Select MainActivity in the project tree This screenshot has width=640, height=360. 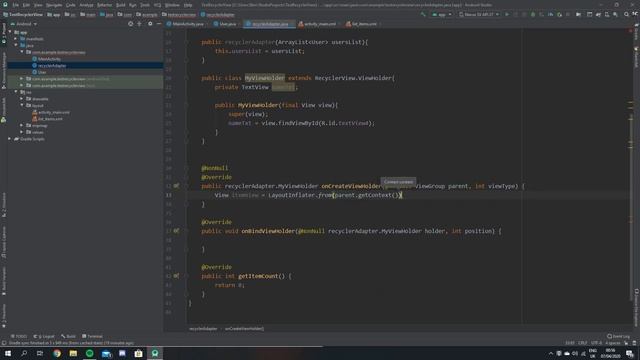point(49,59)
